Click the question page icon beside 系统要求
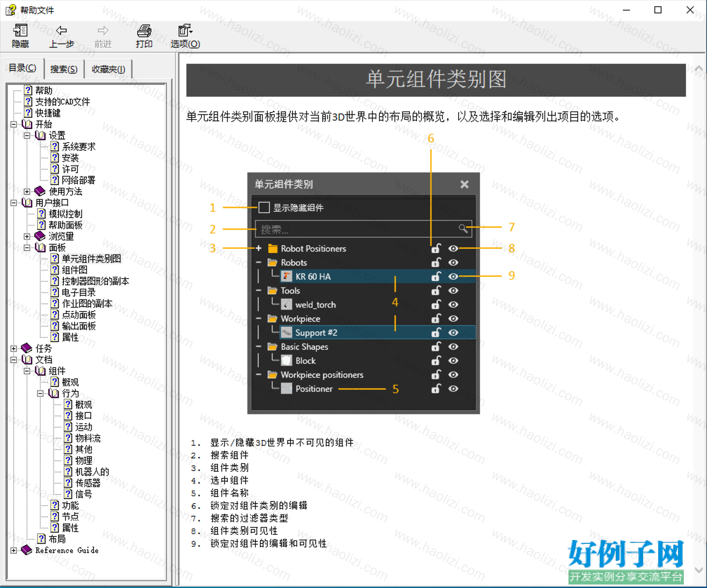The height and width of the screenshot is (588, 707). click(x=55, y=146)
